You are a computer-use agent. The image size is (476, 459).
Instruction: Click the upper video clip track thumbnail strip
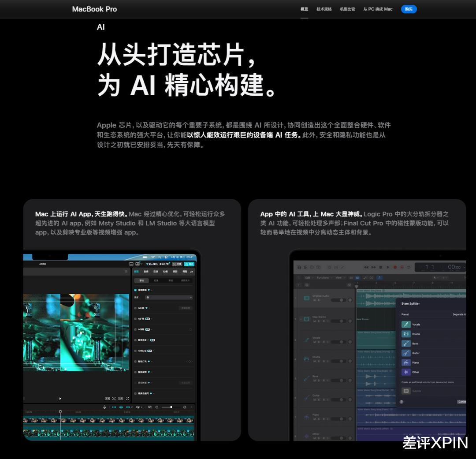[108, 420]
